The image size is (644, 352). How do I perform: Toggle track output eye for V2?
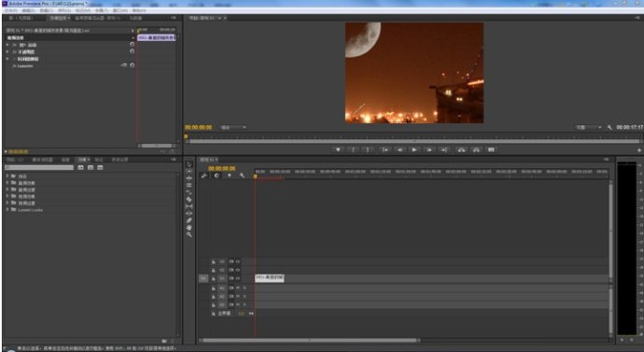[238, 270]
